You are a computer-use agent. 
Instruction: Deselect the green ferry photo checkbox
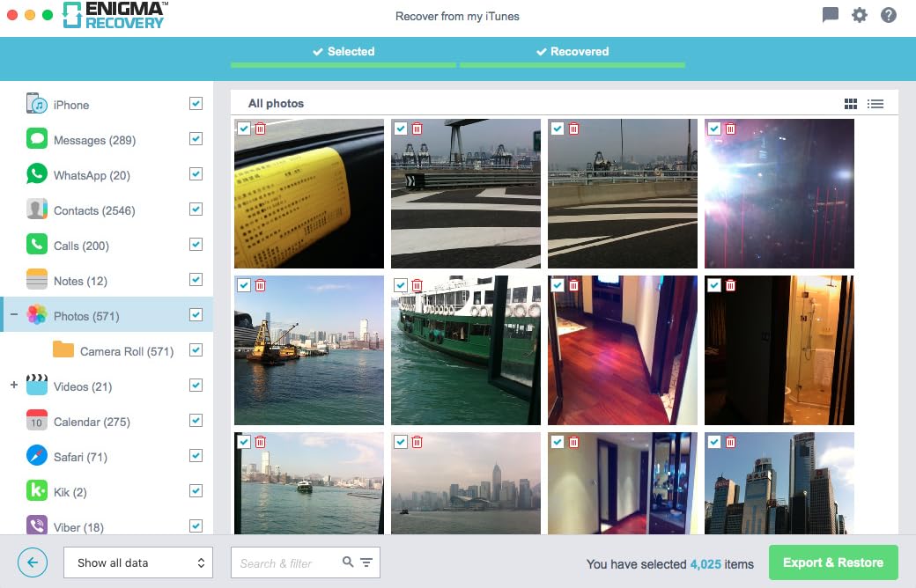point(401,285)
